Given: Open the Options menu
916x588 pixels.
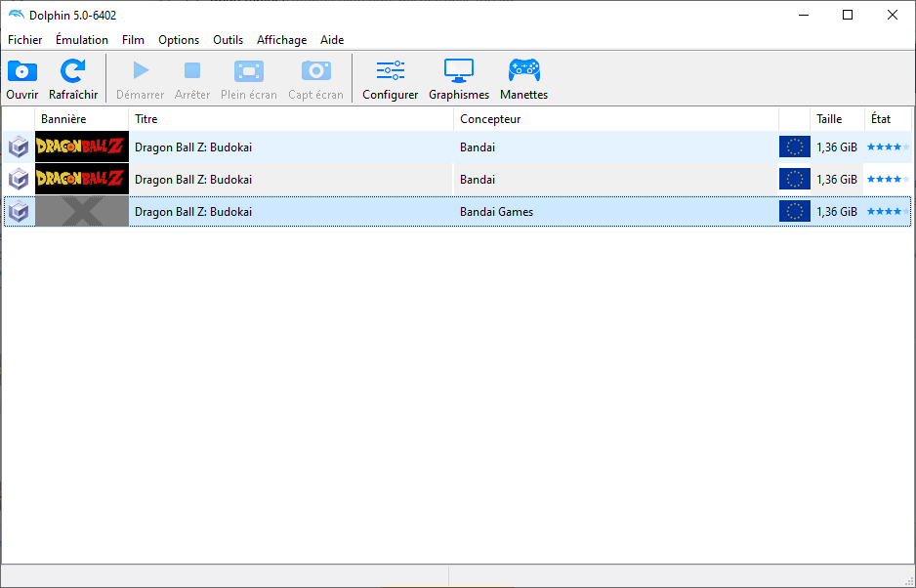Looking at the screenshot, I should click(x=179, y=40).
